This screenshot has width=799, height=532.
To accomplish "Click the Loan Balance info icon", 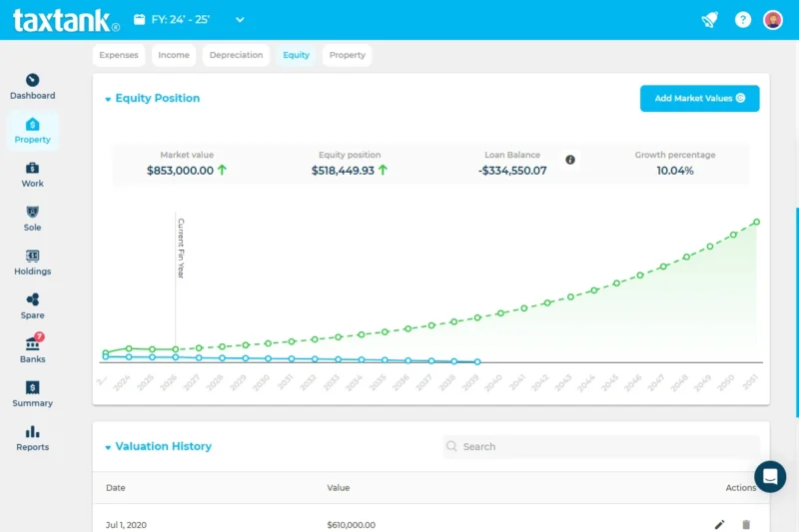I will pos(570,160).
